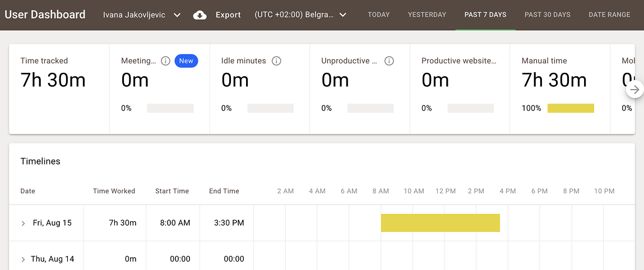
Task: Open the Date Range tab
Action: pyautogui.click(x=609, y=15)
